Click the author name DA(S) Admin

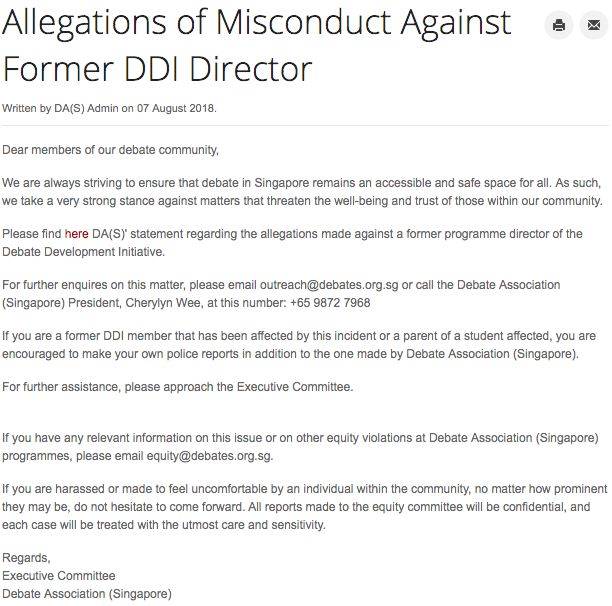click(x=87, y=108)
